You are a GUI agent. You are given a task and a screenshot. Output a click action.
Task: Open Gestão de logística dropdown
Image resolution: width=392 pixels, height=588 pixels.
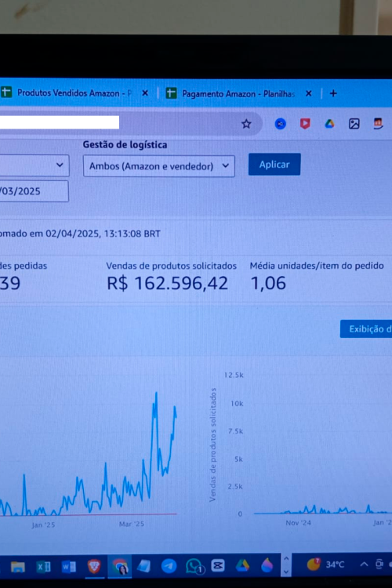159,166
